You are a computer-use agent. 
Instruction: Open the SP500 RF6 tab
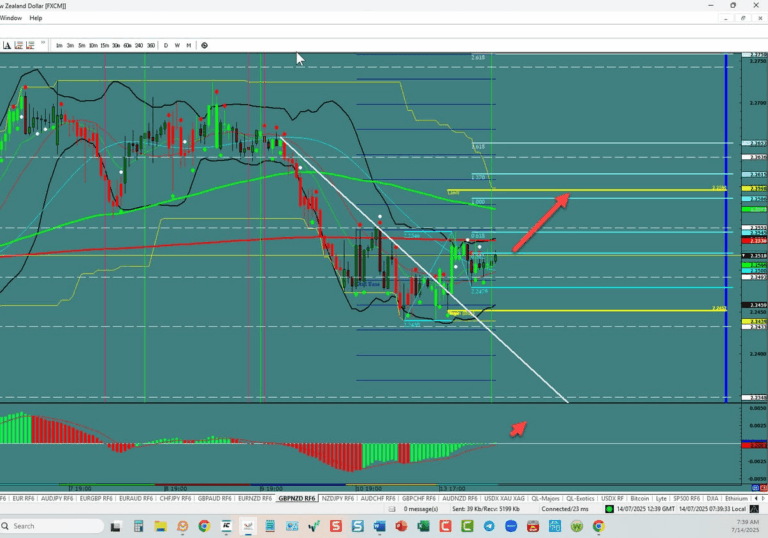(686, 498)
